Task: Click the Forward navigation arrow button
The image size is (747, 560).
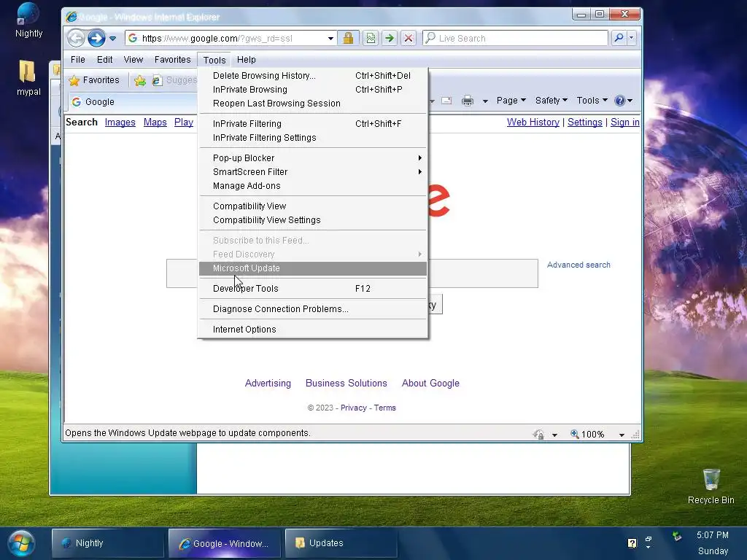Action: [96, 38]
